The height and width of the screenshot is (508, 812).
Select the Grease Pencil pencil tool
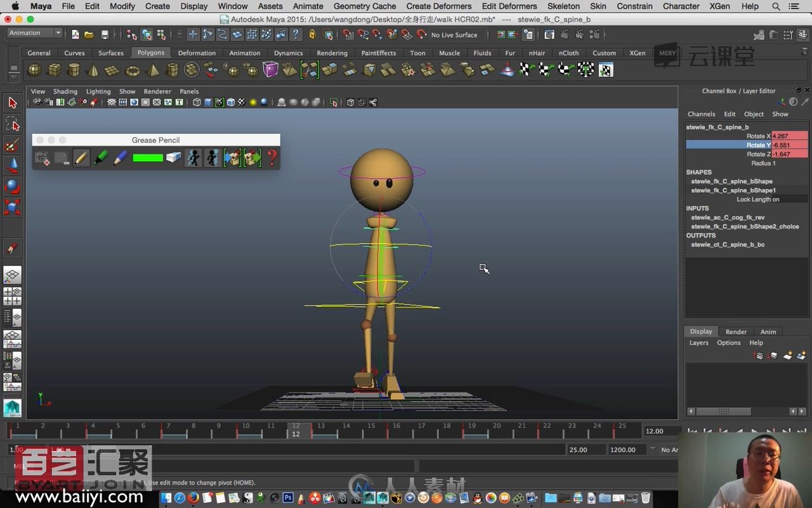81,158
